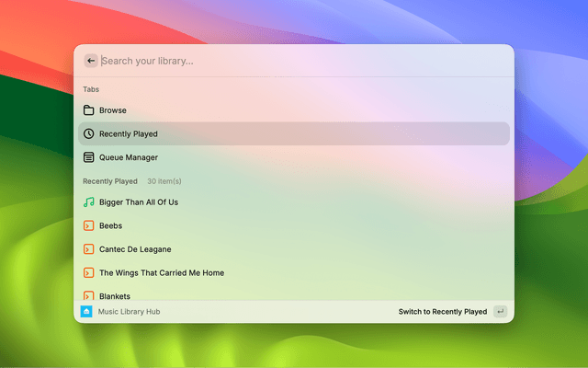The width and height of the screenshot is (588, 368).
Task: Click the green music note icon
Action: pos(89,201)
